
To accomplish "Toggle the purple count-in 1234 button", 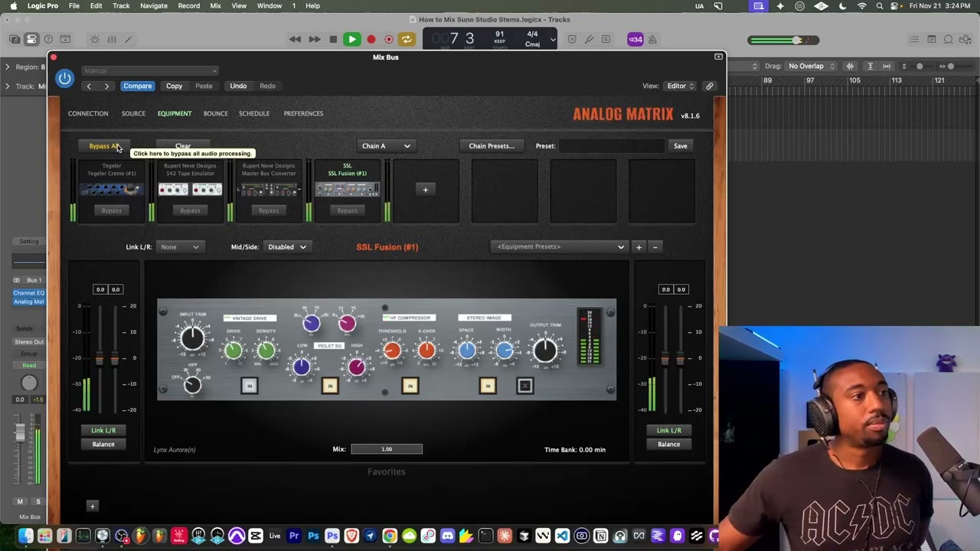I will [x=635, y=39].
